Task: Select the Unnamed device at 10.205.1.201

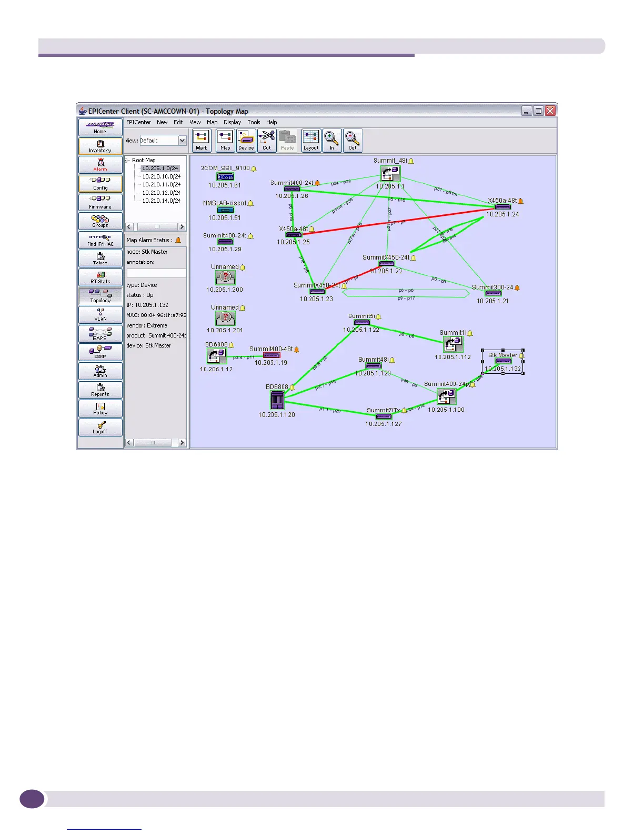Action: point(225,319)
